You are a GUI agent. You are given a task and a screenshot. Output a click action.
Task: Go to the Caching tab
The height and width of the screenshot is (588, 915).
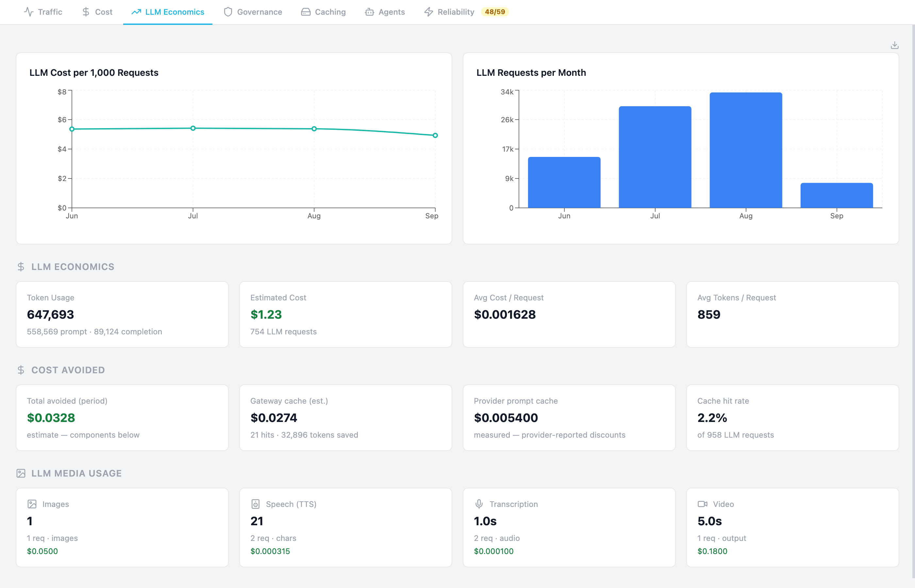(x=323, y=12)
